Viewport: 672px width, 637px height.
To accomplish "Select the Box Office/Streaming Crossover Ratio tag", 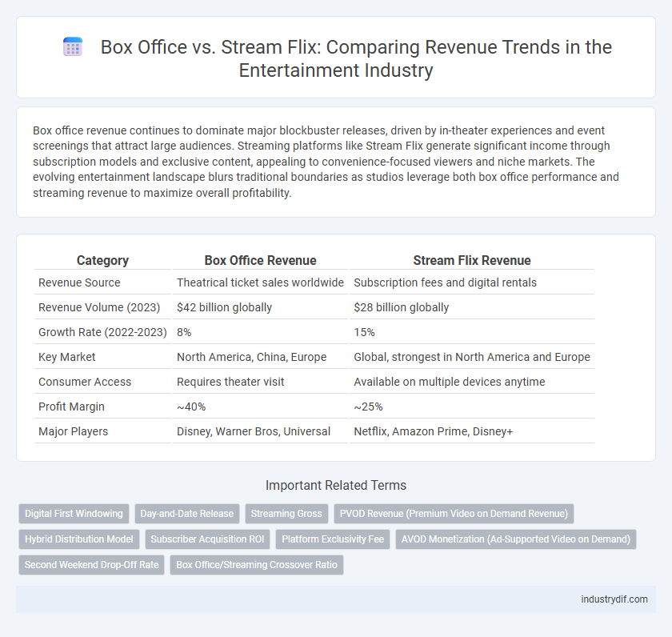I will [x=257, y=565].
